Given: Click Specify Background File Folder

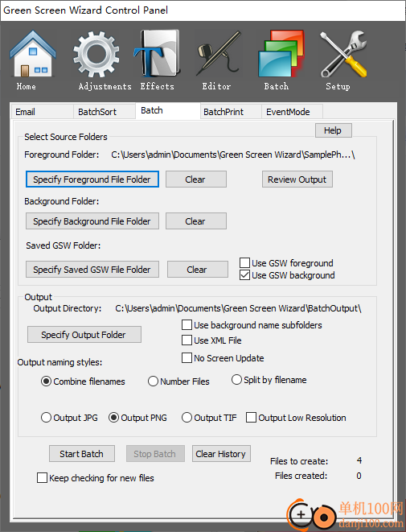Looking at the screenshot, I should 92,221.
